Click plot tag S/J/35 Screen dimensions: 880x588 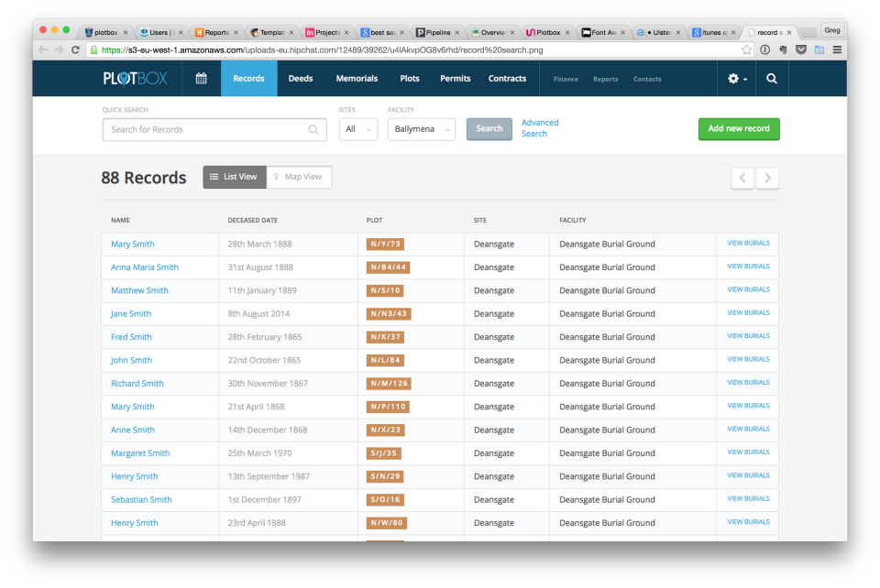point(384,453)
